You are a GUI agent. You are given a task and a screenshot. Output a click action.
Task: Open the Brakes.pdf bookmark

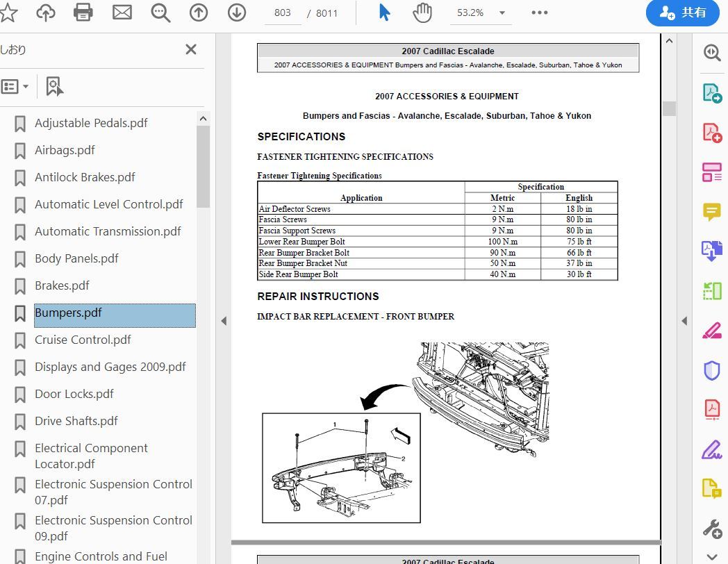coord(62,285)
